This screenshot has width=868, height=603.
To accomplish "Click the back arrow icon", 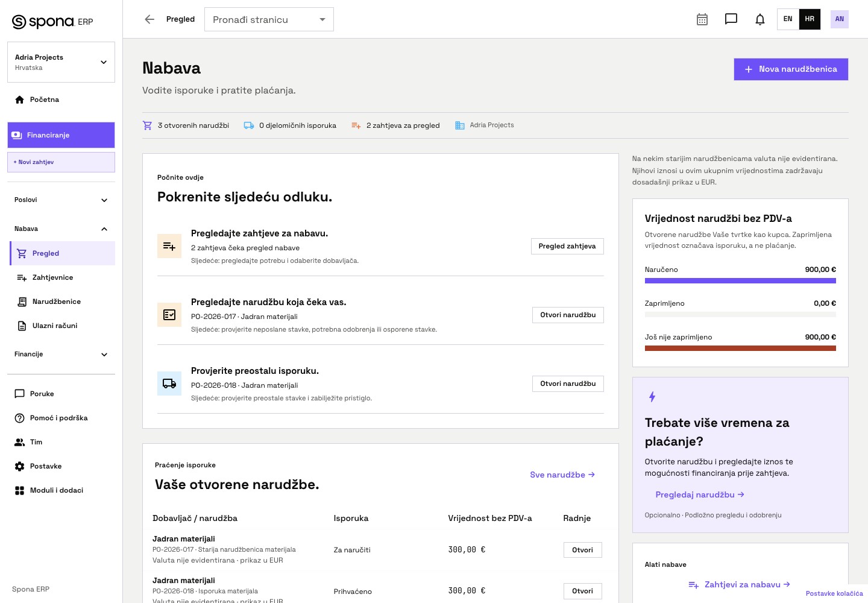I will (149, 19).
